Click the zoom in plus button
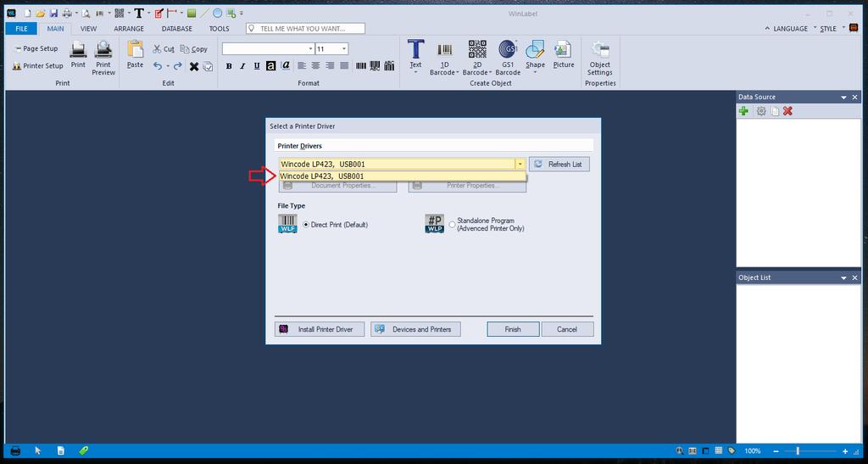Screen dimensions: 868x464 point(845,451)
